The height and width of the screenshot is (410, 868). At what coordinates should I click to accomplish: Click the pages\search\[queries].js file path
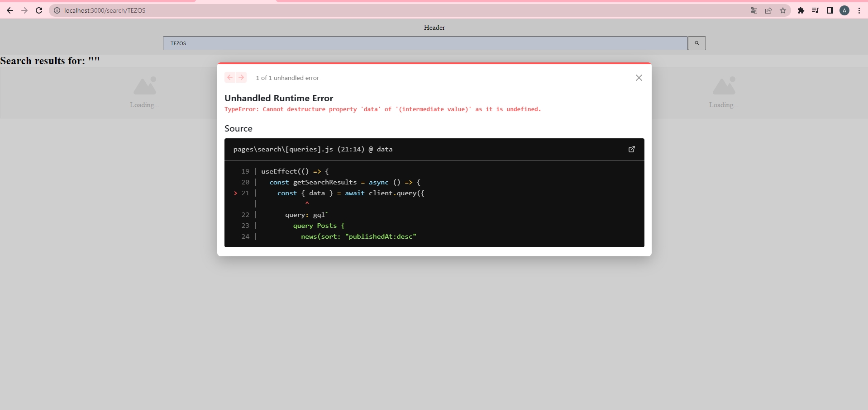tap(283, 149)
